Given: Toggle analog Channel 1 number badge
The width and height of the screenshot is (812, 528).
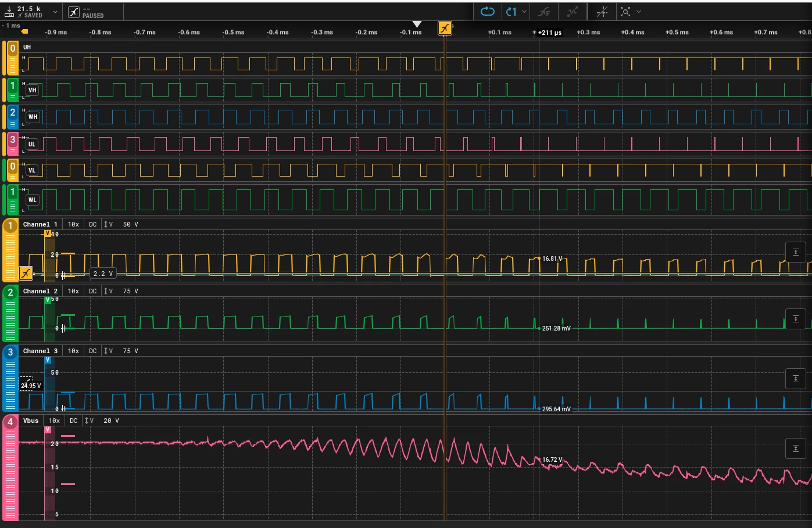Looking at the screenshot, I should (x=10, y=227).
